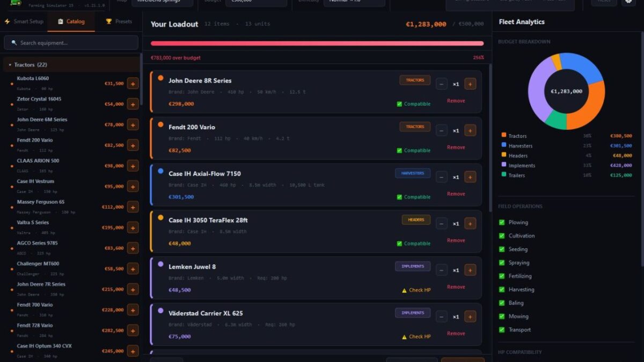The width and height of the screenshot is (644, 362).
Task: Toggle the Baling checkbox
Action: point(502,303)
